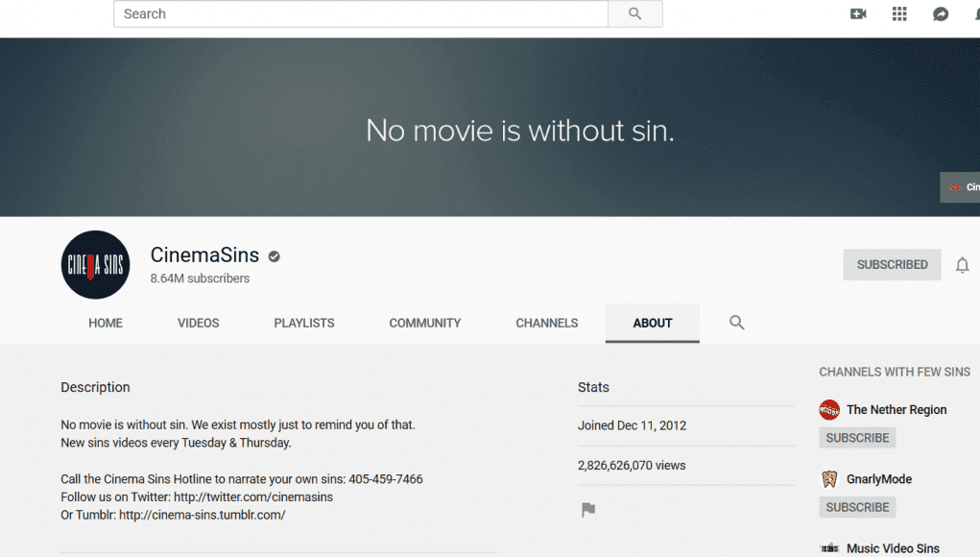Click the 2,826,626,070 views text
Screen dimensions: 980x557
tap(632, 465)
